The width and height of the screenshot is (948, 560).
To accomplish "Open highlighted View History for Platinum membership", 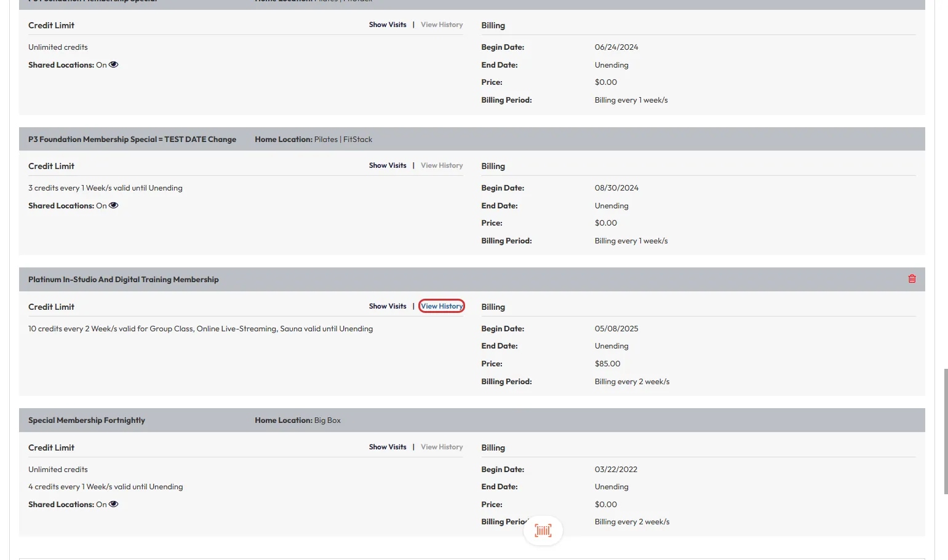I will (442, 306).
